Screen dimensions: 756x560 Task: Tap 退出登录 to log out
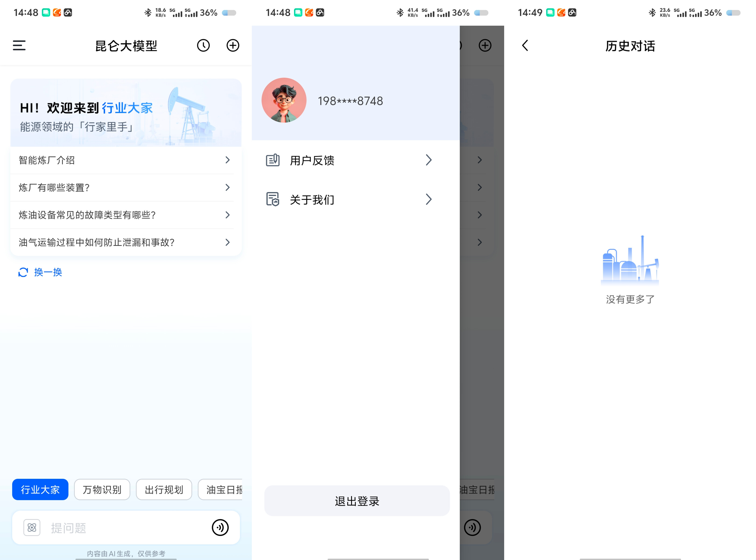pyautogui.click(x=357, y=501)
